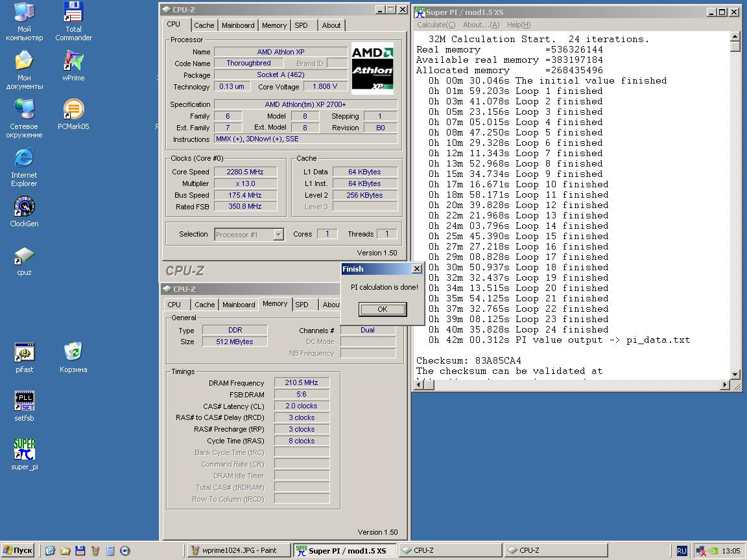Activate the first CPU-Z taskbar button
This screenshot has height=560, width=747.
(450, 550)
